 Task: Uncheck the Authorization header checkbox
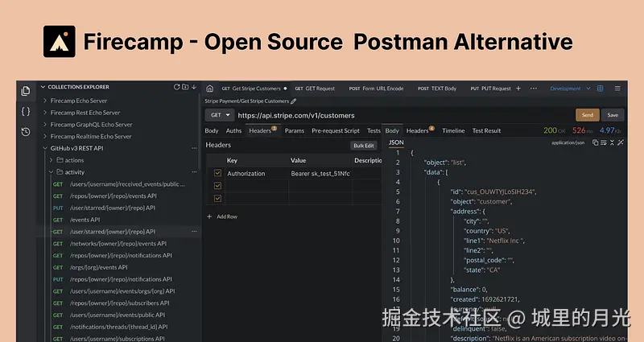(x=217, y=173)
